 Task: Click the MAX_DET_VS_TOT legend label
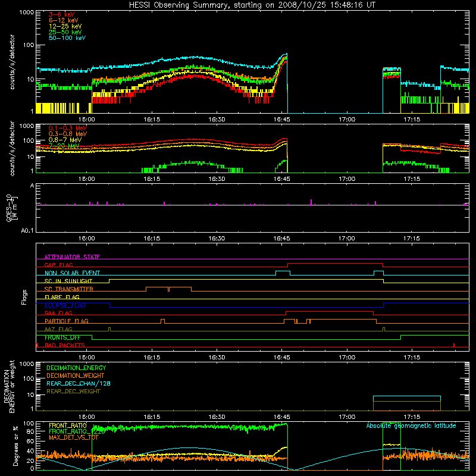[x=73, y=437]
